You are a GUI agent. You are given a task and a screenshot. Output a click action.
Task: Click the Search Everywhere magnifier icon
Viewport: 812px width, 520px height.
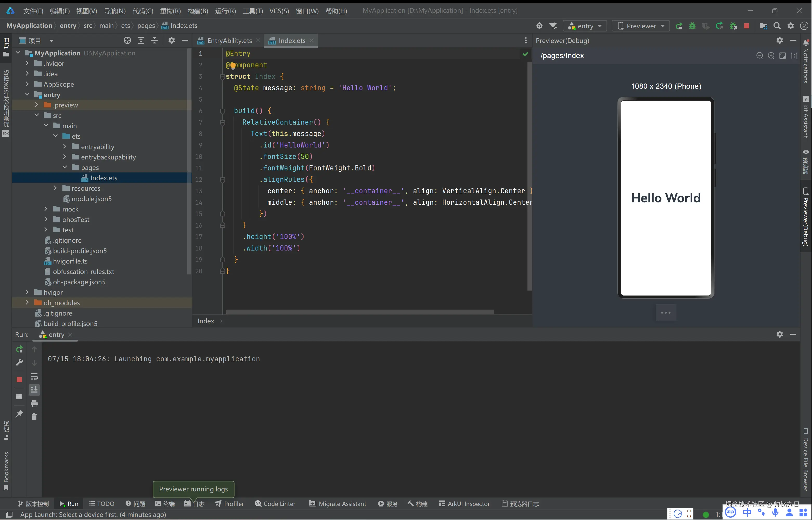tap(777, 26)
